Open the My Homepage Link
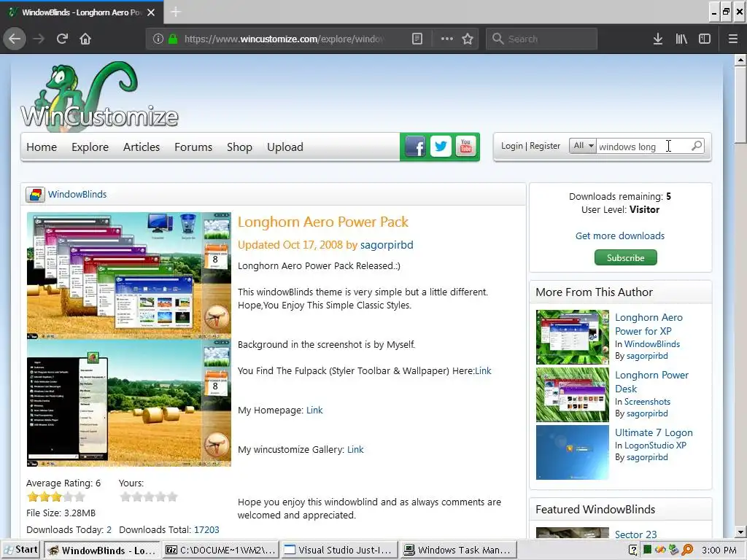747x560 pixels. (314, 410)
